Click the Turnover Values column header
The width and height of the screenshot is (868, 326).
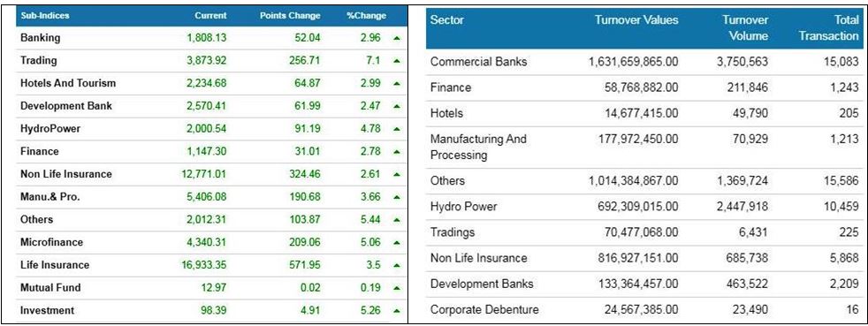point(636,20)
